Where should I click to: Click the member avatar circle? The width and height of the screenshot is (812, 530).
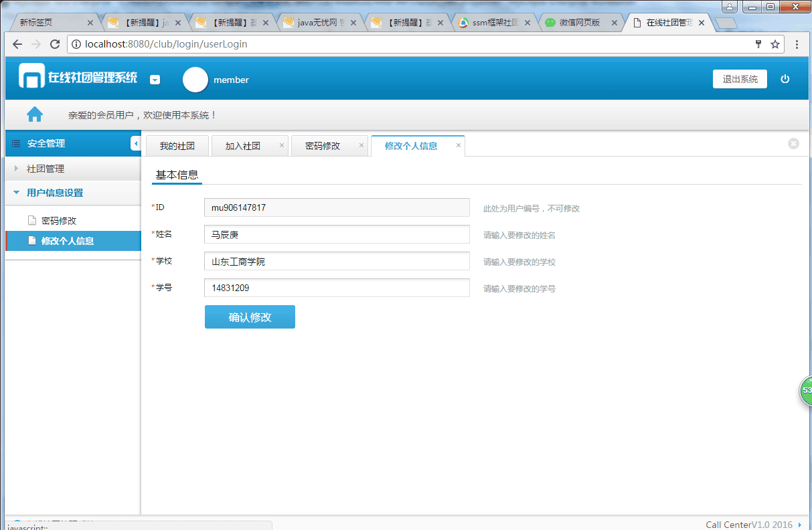click(195, 80)
